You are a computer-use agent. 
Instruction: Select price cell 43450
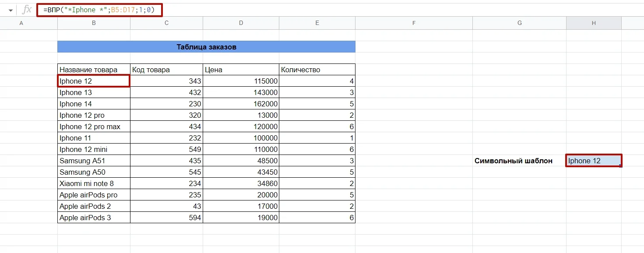pos(241,172)
